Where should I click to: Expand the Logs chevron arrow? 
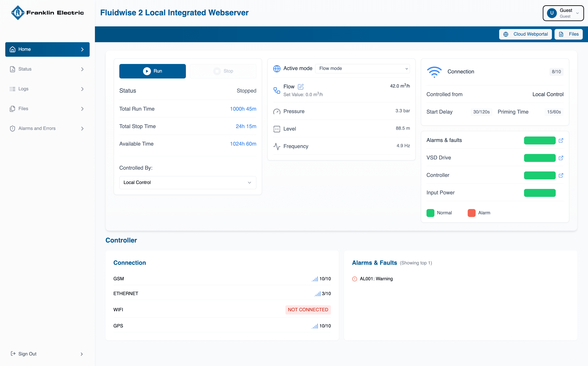[x=82, y=89]
